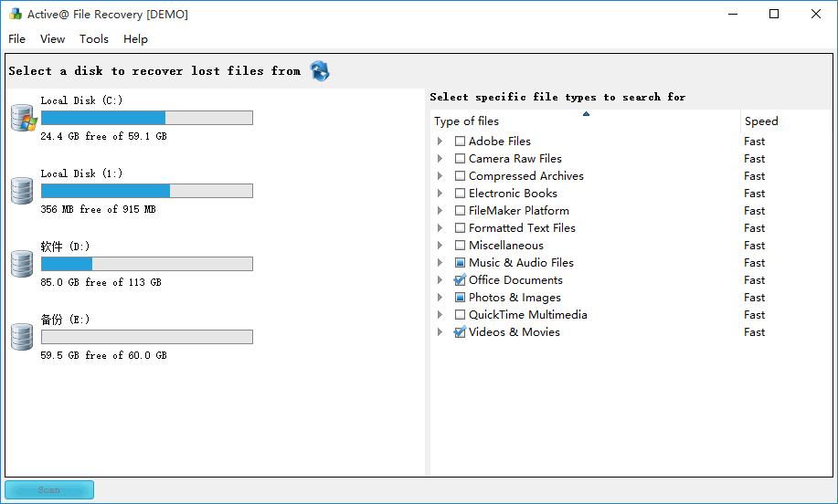Check QuickTime Multimedia checkbox
The width and height of the screenshot is (838, 504).
[x=460, y=314]
